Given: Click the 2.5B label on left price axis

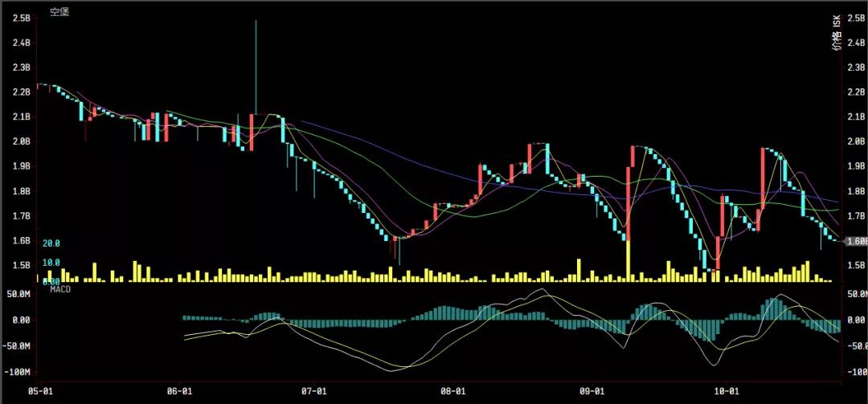Looking at the screenshot, I should click(19, 18).
